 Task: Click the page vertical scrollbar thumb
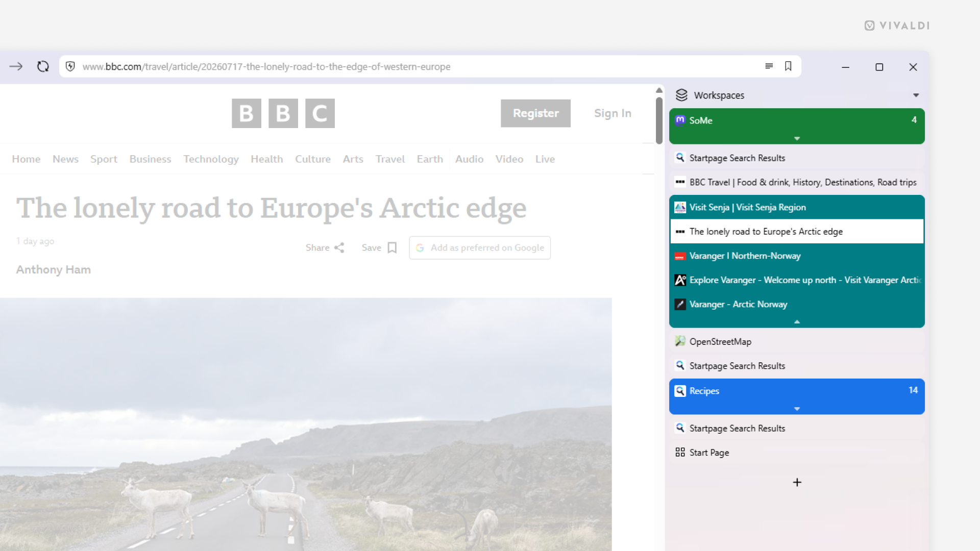(x=659, y=120)
